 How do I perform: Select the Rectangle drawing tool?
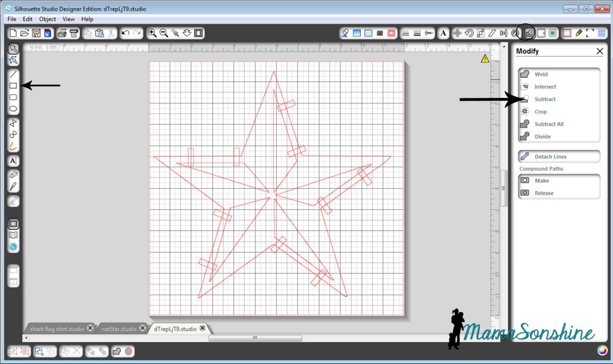coord(14,86)
